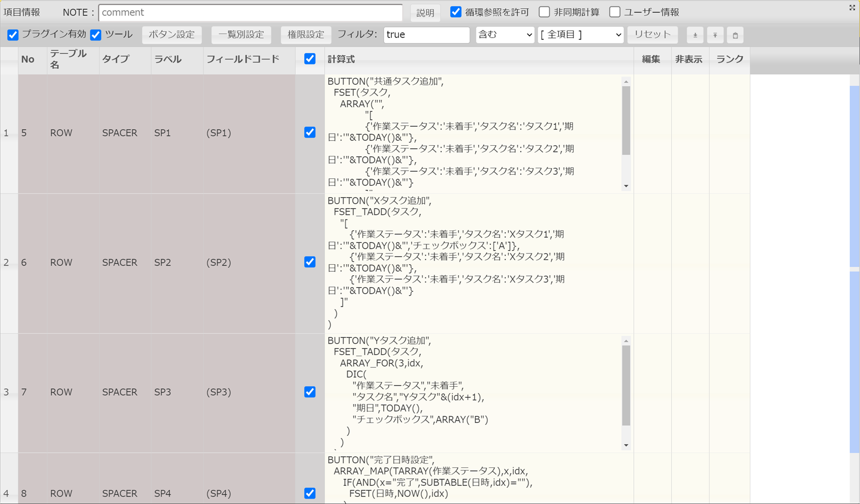Click the upload (export) arrow icon
The width and height of the screenshot is (860, 504).
click(715, 35)
